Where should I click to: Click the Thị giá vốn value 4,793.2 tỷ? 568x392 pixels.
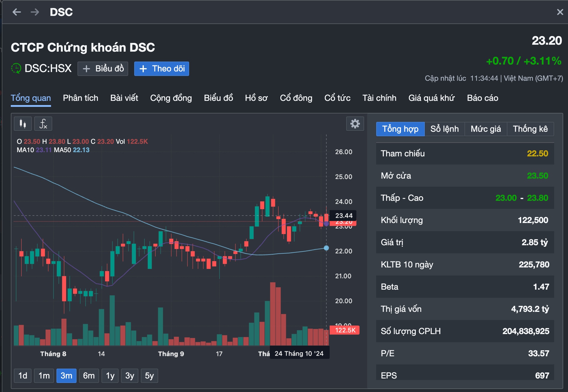coord(530,309)
